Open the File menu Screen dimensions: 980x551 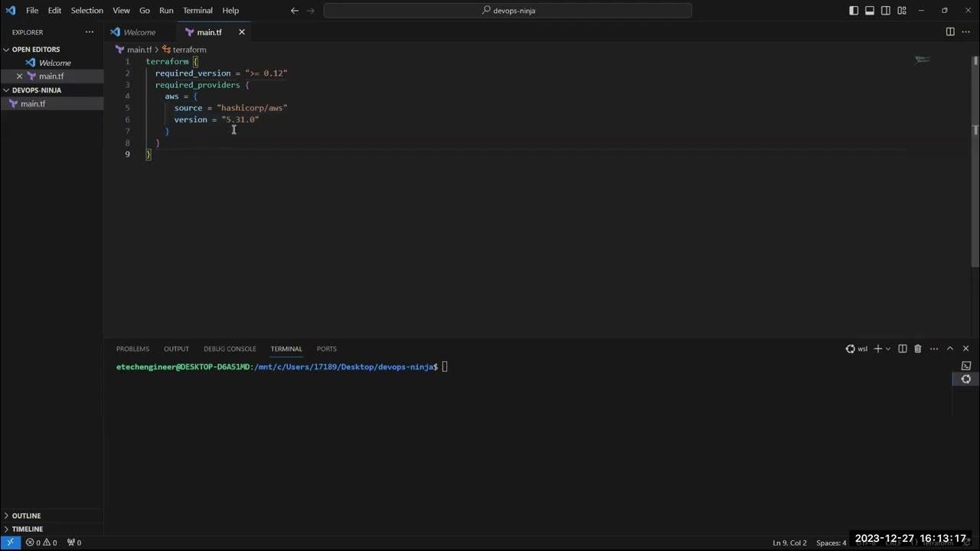coord(32,11)
